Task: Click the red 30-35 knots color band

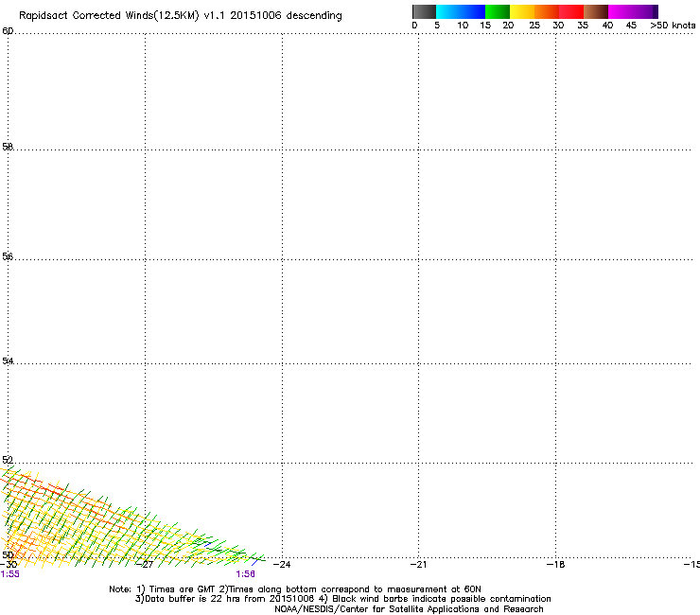Action: 571,11
